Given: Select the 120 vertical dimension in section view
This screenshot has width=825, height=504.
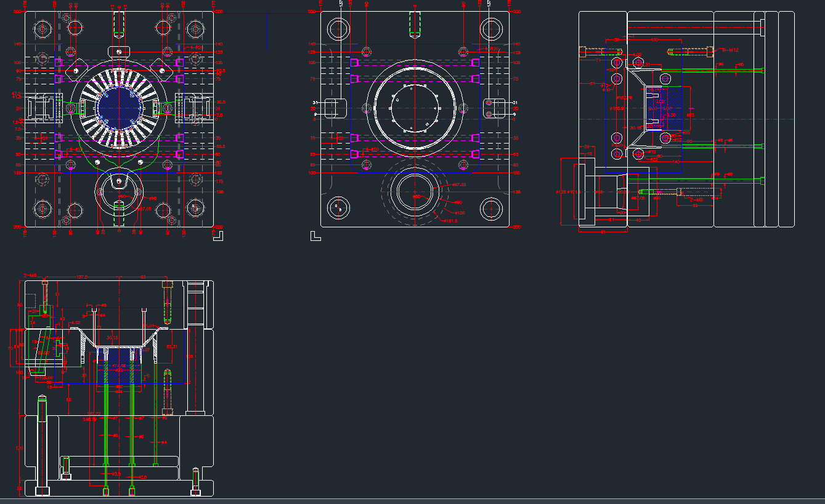Looking at the screenshot, I should 20,448.
